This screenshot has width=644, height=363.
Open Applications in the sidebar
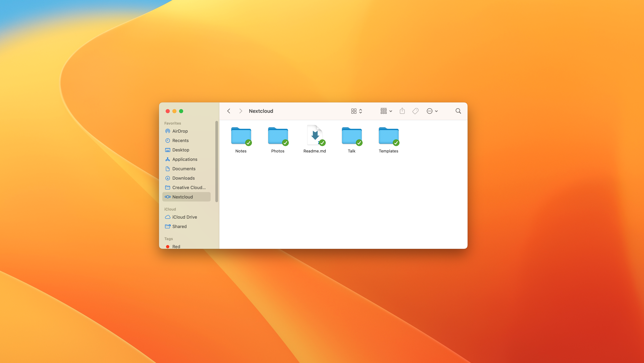click(x=186, y=159)
